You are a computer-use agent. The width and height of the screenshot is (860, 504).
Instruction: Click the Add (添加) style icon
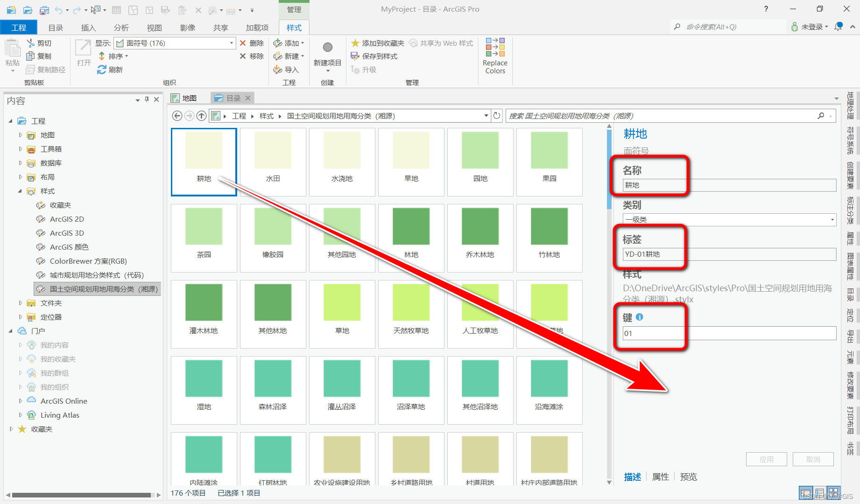click(x=278, y=43)
